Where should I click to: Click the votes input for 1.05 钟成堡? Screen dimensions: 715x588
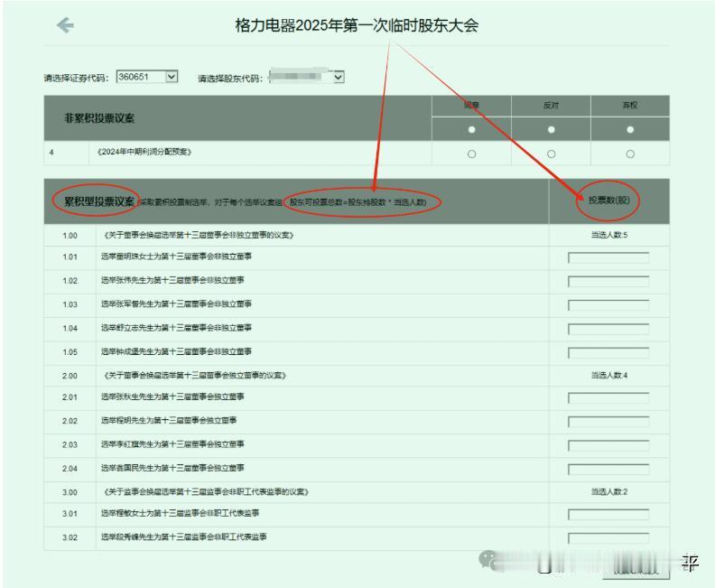(x=608, y=352)
